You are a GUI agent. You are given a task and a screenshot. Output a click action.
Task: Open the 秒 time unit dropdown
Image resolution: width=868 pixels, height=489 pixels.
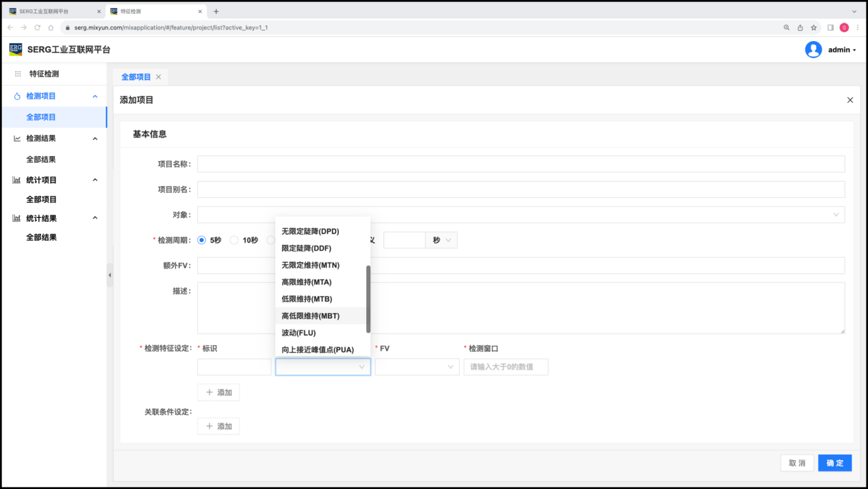442,240
